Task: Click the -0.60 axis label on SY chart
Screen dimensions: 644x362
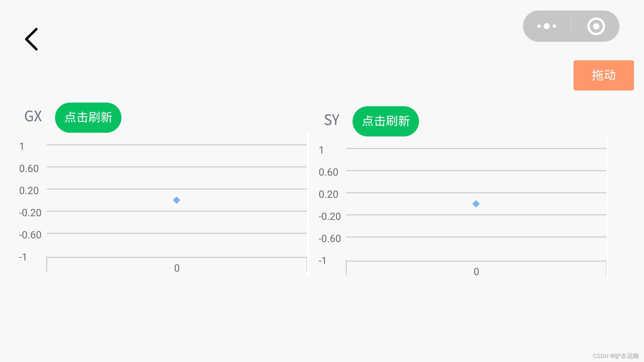Action: coord(329,239)
